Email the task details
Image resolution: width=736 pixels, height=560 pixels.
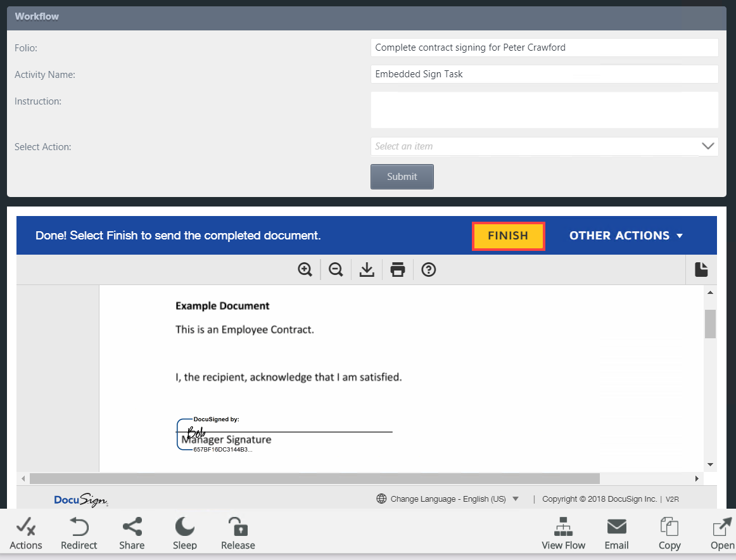(x=616, y=534)
